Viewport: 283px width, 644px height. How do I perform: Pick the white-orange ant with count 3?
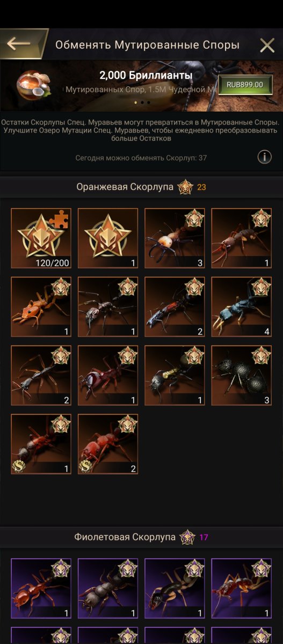point(175,238)
